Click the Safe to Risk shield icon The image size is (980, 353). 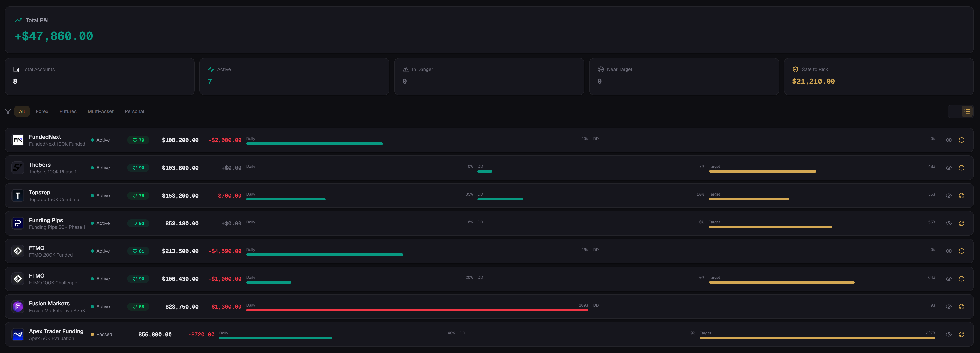795,69
